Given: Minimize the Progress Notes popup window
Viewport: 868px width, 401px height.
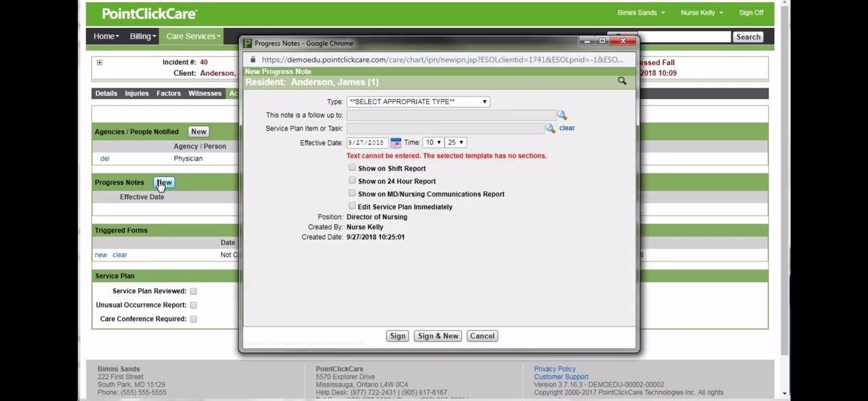Looking at the screenshot, I should point(587,42).
